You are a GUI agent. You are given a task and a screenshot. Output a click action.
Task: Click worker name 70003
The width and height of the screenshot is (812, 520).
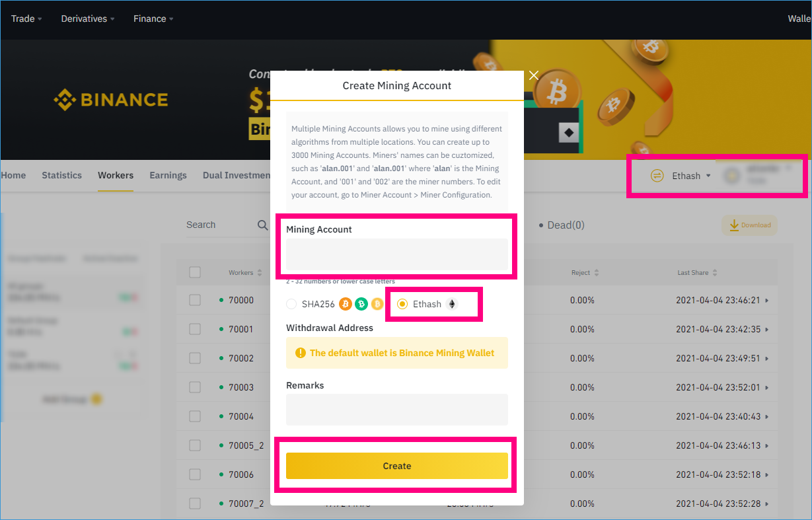point(241,387)
